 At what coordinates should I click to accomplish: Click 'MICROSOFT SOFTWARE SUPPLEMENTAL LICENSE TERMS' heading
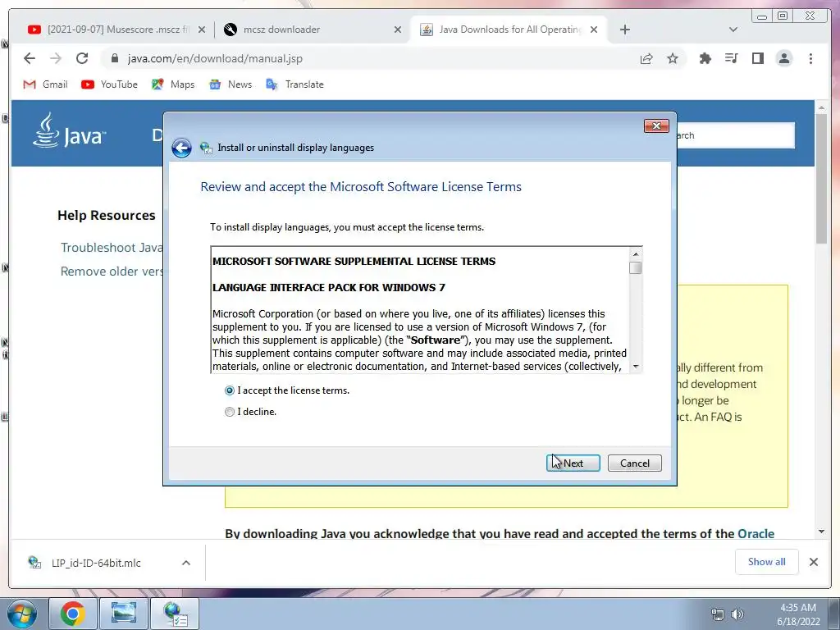[354, 262]
